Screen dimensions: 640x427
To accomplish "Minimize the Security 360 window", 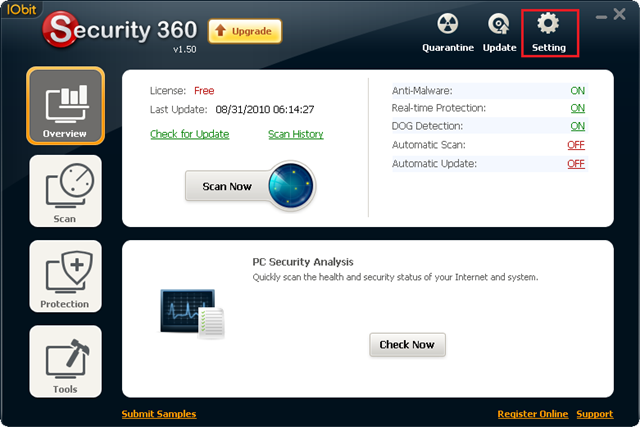I will click(601, 17).
